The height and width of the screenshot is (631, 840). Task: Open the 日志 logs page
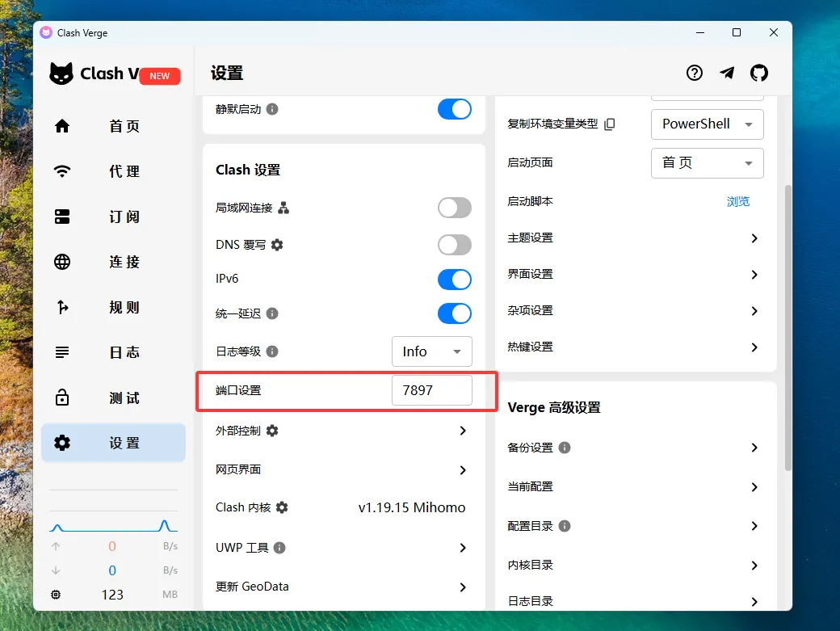(x=114, y=352)
